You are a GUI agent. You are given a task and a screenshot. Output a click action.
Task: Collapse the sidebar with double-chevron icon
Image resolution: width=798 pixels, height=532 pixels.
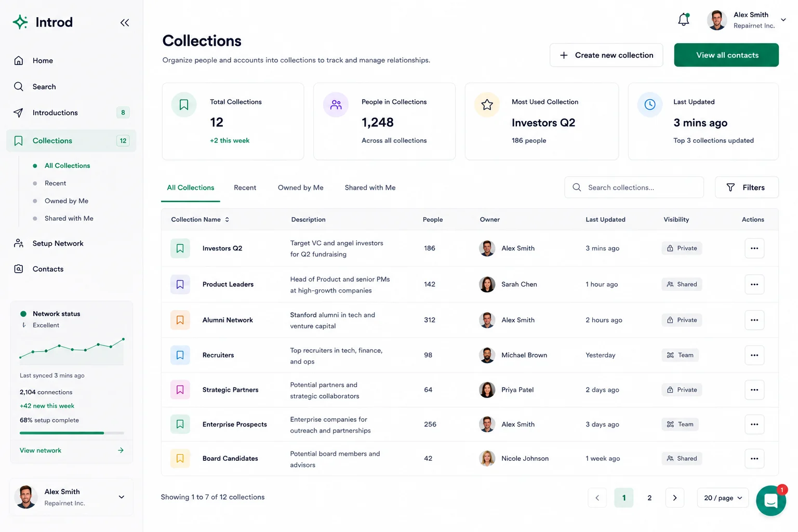[x=125, y=22]
